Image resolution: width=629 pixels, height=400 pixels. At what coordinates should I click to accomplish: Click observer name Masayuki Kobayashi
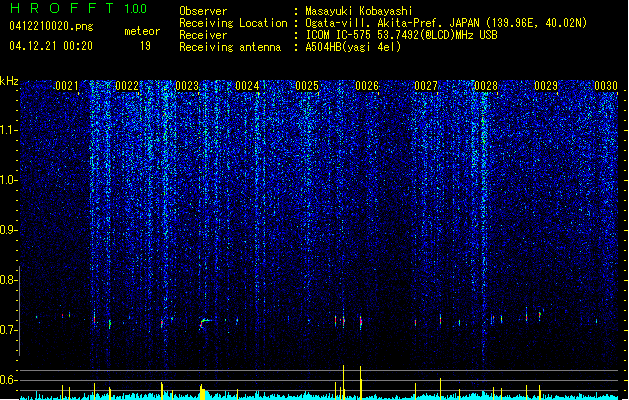pos(359,11)
